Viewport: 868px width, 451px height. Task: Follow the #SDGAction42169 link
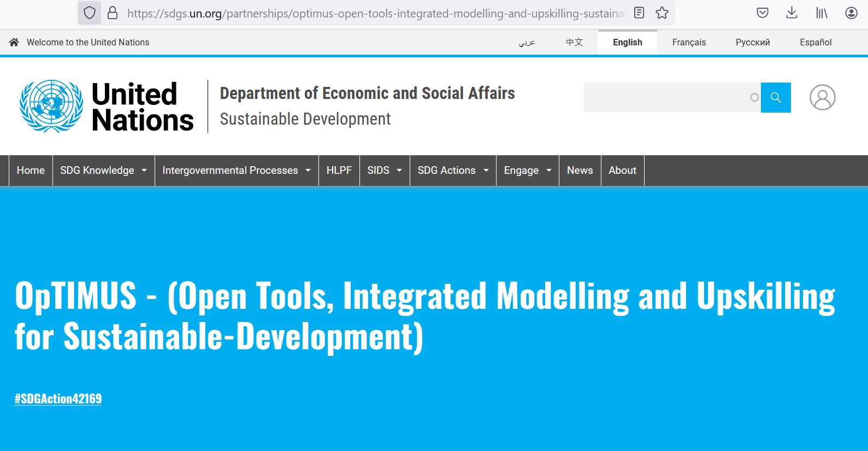tap(58, 399)
